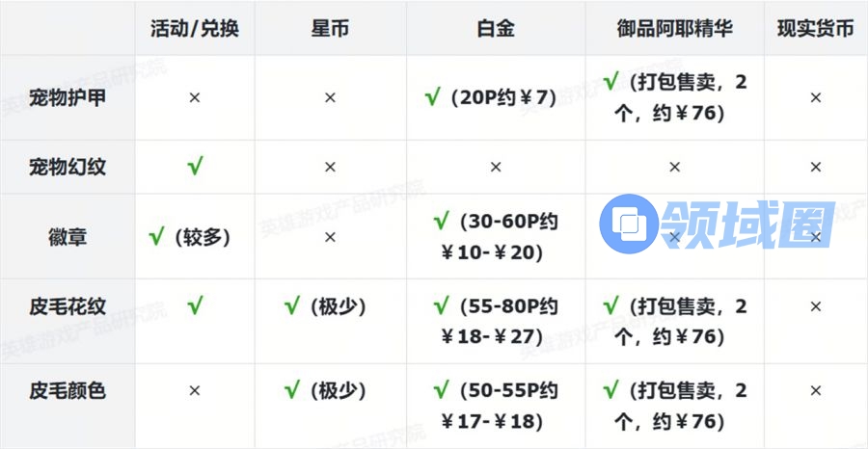
Task: Click the cross under 白金 for 宠物幻纹
Action: pos(496,167)
